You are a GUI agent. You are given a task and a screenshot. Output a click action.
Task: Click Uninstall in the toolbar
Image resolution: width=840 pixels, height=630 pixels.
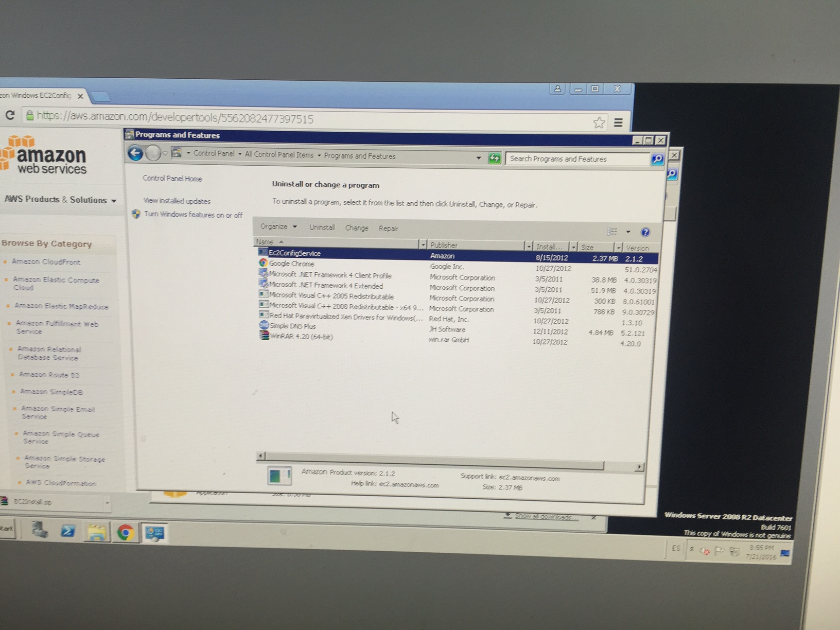pyautogui.click(x=322, y=227)
